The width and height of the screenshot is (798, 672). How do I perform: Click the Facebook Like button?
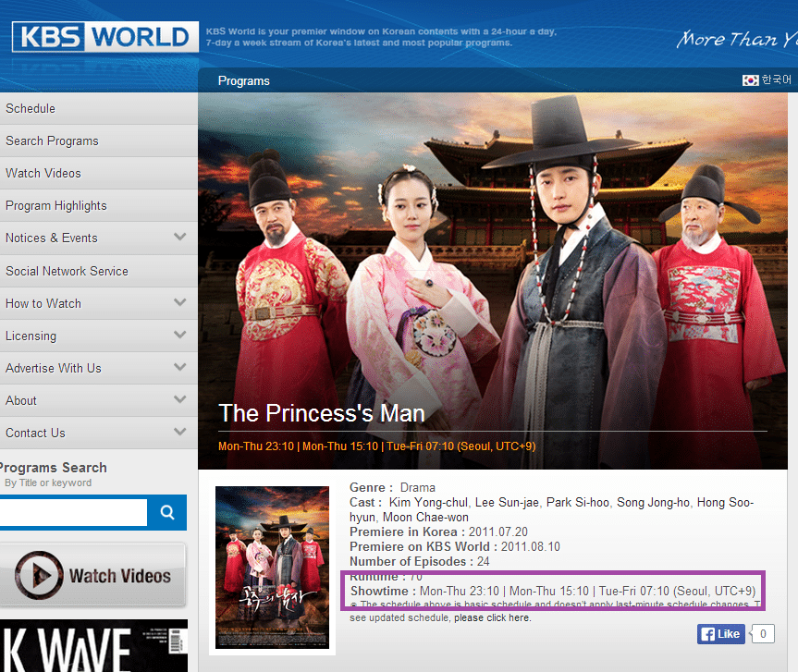coord(721,633)
